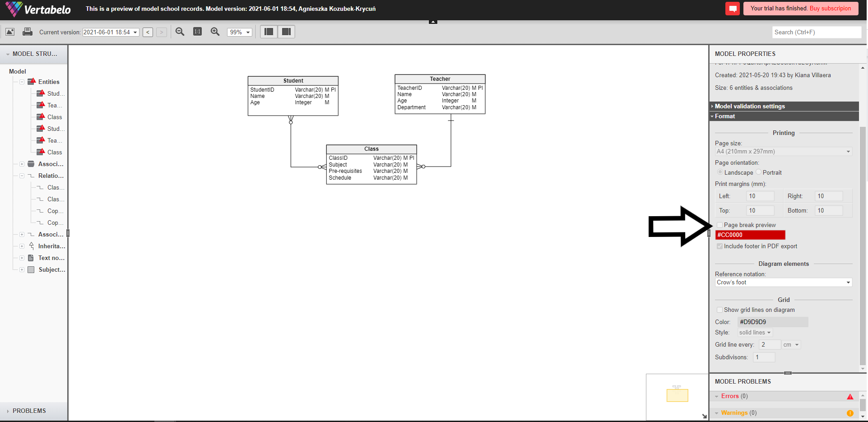Select the Text notes document icon
Screen dimensions: 868x422
[x=31, y=258]
